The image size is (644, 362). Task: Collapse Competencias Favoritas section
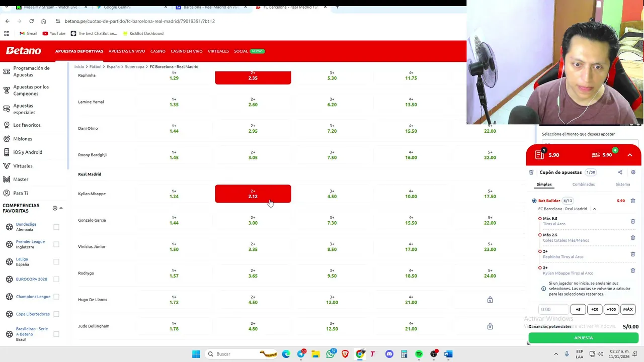click(61, 208)
